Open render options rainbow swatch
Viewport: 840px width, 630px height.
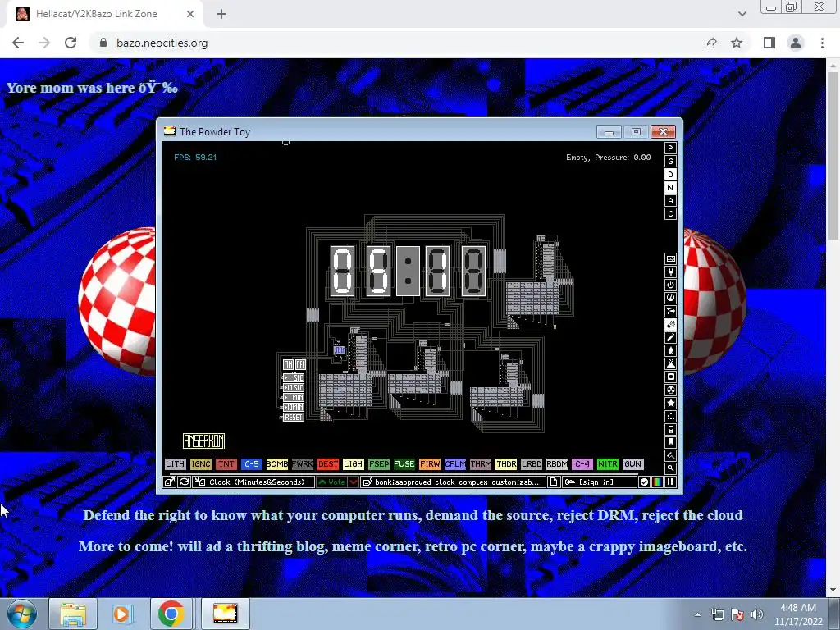click(x=657, y=482)
